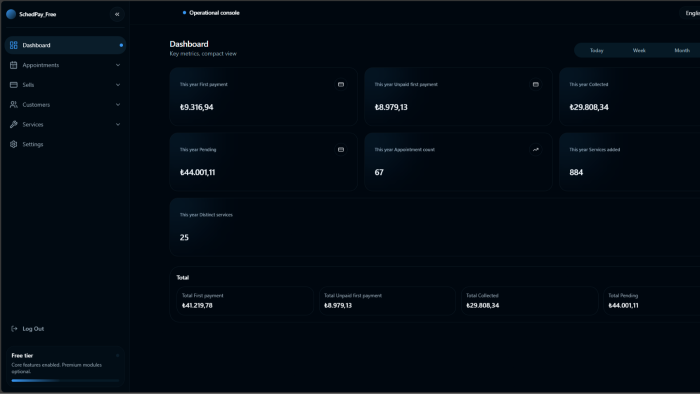Viewport: 700px width, 394px height.
Task: Select the Month period tab
Action: click(x=682, y=50)
